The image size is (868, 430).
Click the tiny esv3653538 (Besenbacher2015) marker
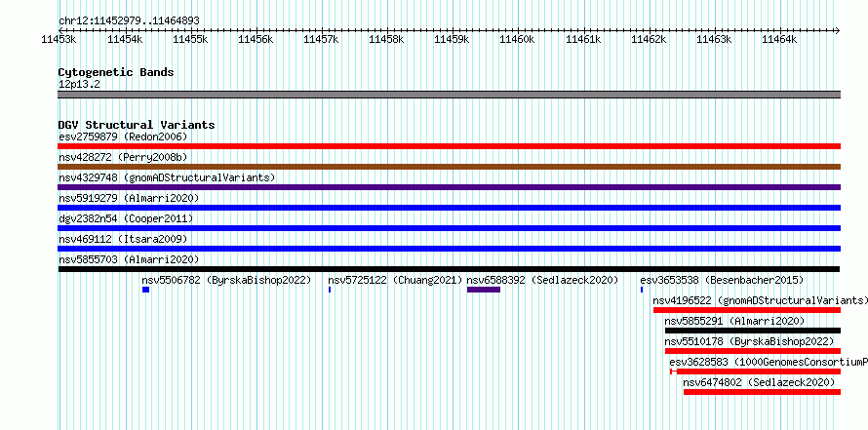[642, 290]
